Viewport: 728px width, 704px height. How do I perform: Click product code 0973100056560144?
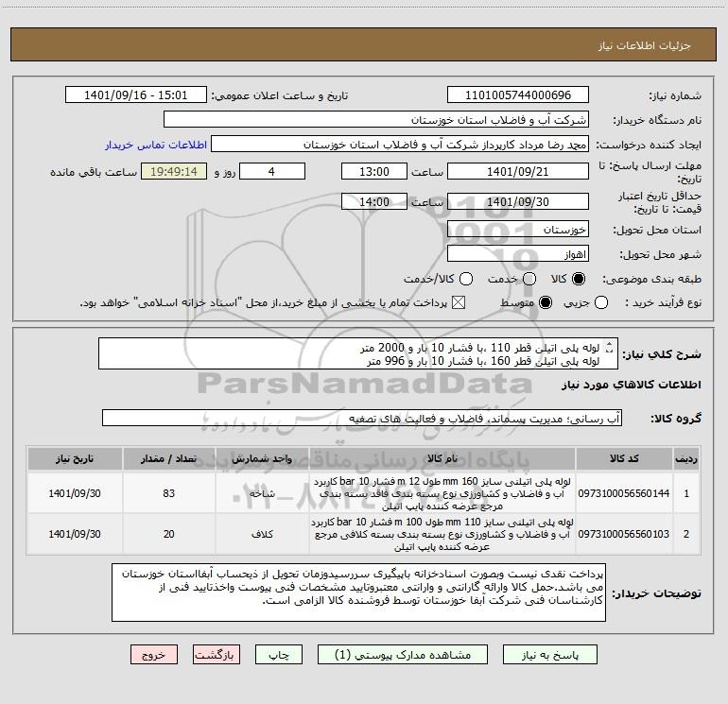coord(624,493)
